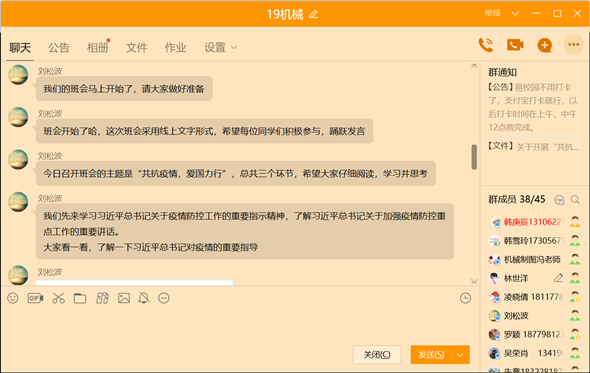Image resolution: width=590 pixels, height=373 pixels.
Task: Click the 举报 report link
Action: tap(492, 14)
